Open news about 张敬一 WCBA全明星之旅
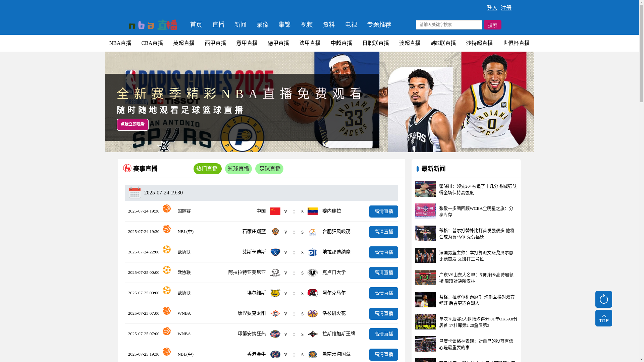644x362 pixels. pyautogui.click(x=476, y=212)
